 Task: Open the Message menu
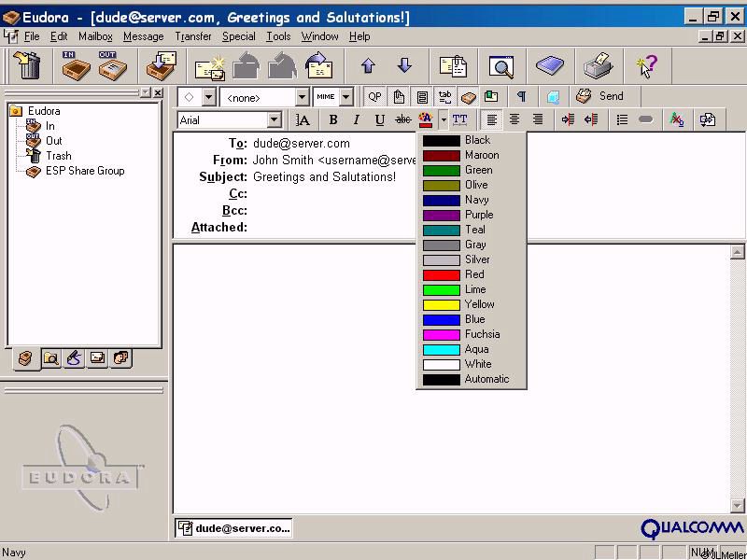pyautogui.click(x=144, y=36)
